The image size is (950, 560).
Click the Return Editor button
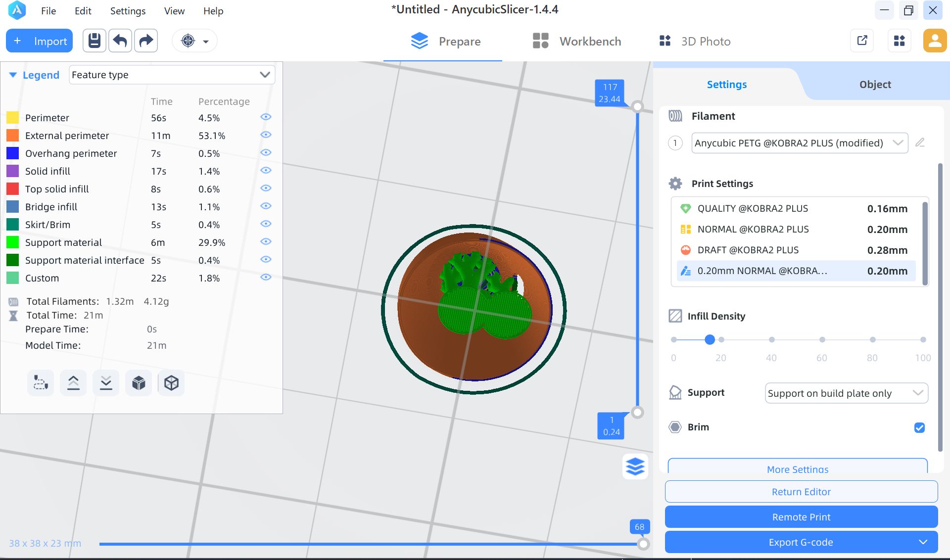(801, 492)
